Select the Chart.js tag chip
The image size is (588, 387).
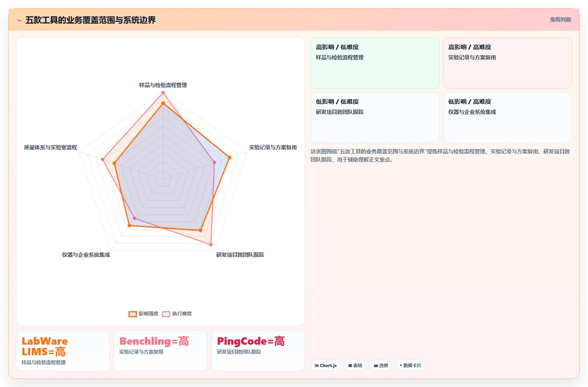coord(326,365)
